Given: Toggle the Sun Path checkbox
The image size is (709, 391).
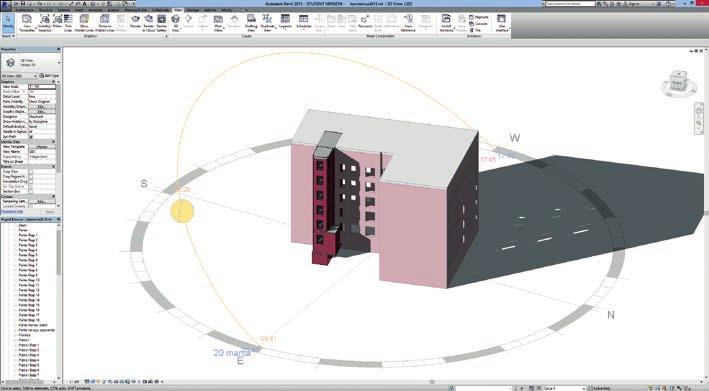Looking at the screenshot, I should click(x=31, y=137).
